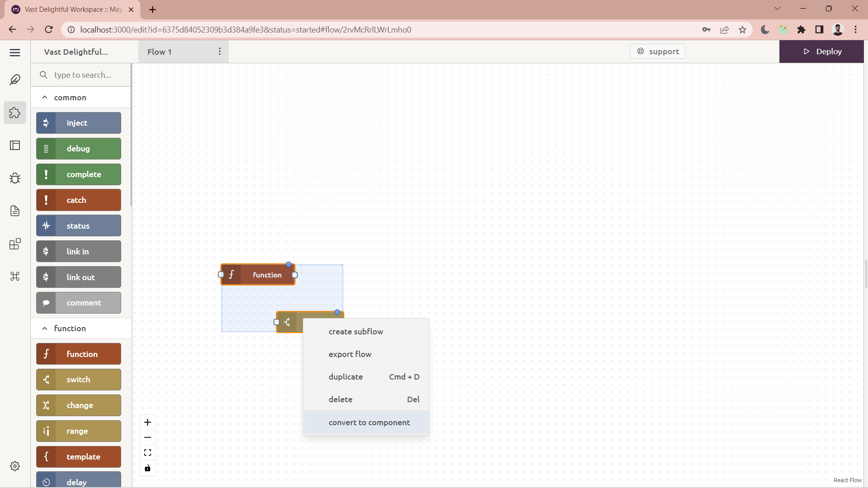Open the debug panel from the left rail
The height and width of the screenshot is (488, 868).
pos(15,178)
